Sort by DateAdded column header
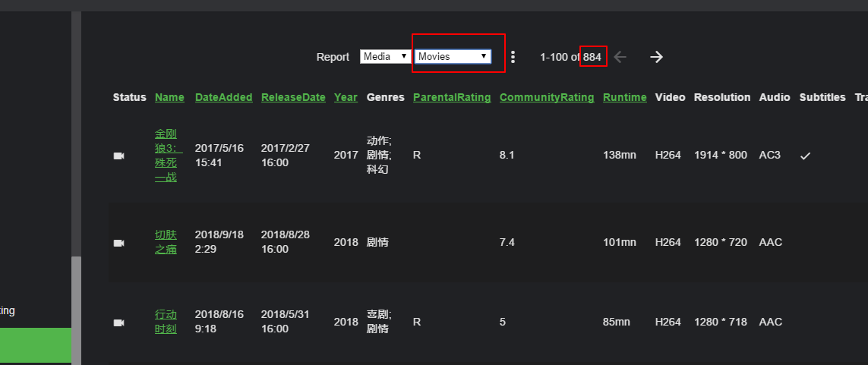This screenshot has width=868, height=365. coord(223,97)
